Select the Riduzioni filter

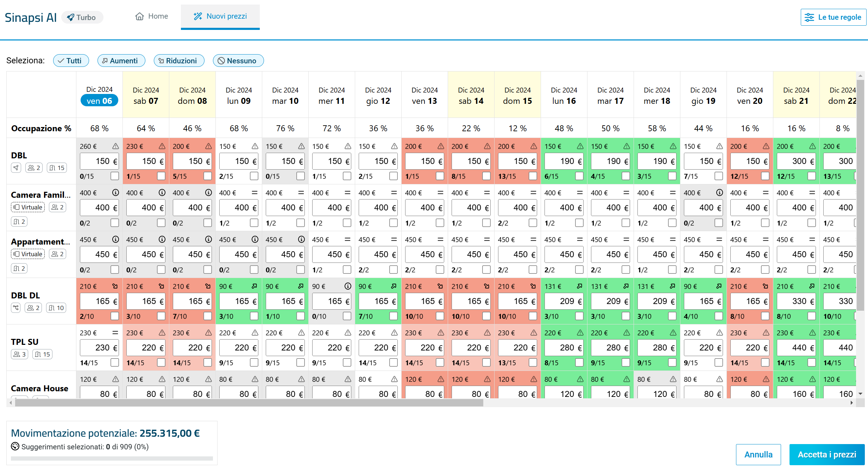point(179,61)
